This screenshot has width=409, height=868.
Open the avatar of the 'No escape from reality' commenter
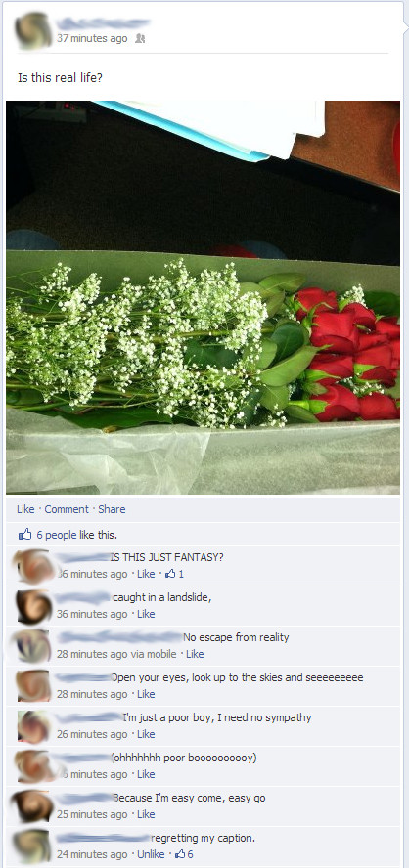(34, 646)
